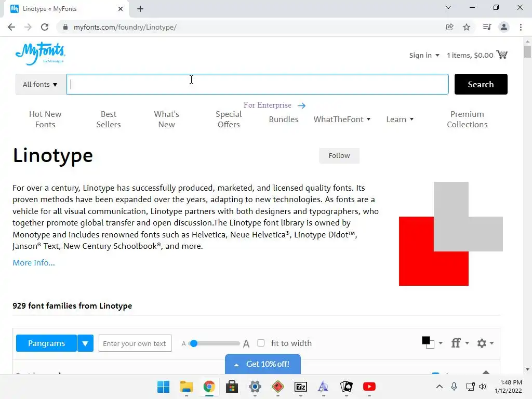
Task: View site security lock information
Action: [x=65, y=27]
